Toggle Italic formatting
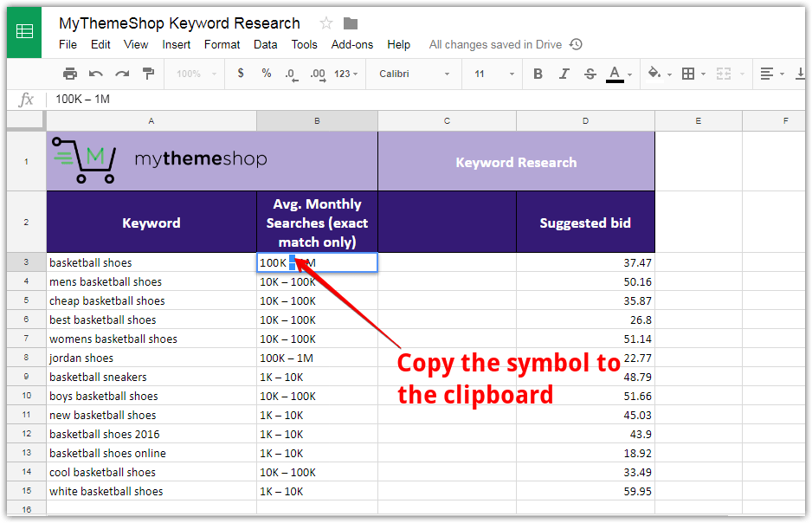812x523 pixels. click(564, 74)
